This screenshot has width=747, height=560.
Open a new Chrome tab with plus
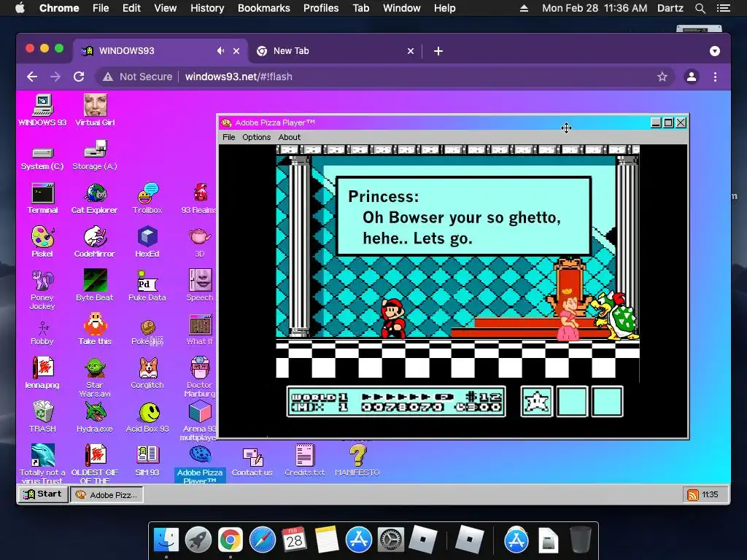tap(438, 51)
